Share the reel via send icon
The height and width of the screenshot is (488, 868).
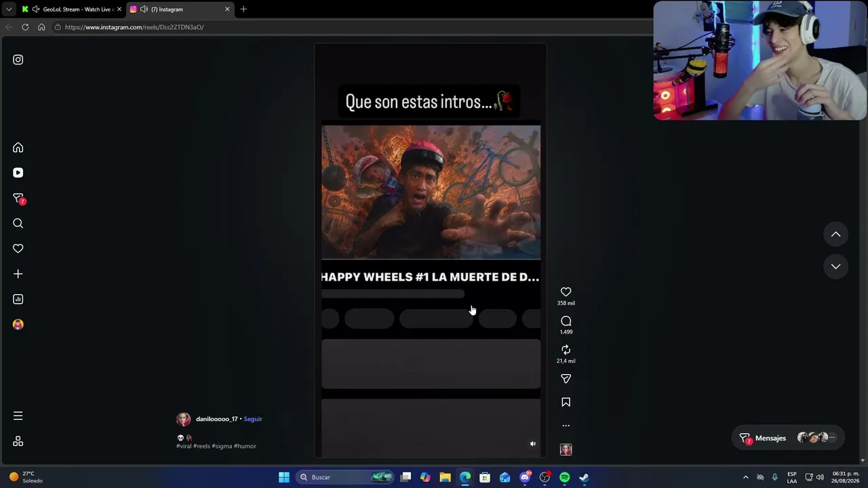tap(566, 379)
